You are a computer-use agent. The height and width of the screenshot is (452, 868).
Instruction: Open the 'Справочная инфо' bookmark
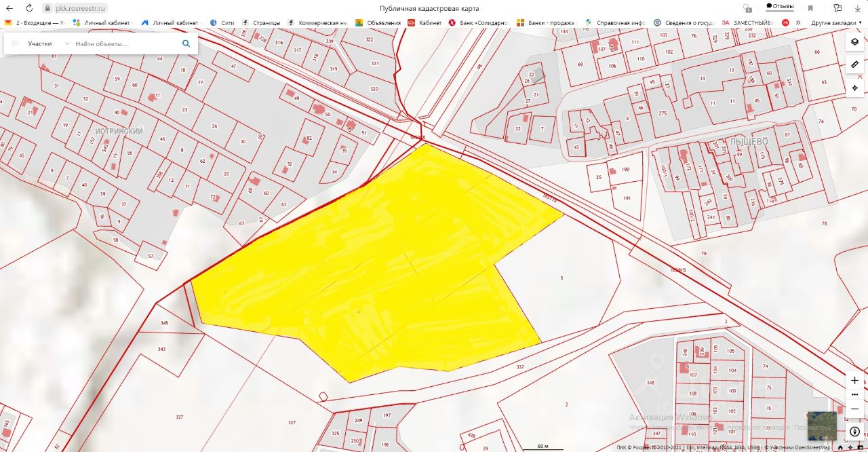point(614,22)
